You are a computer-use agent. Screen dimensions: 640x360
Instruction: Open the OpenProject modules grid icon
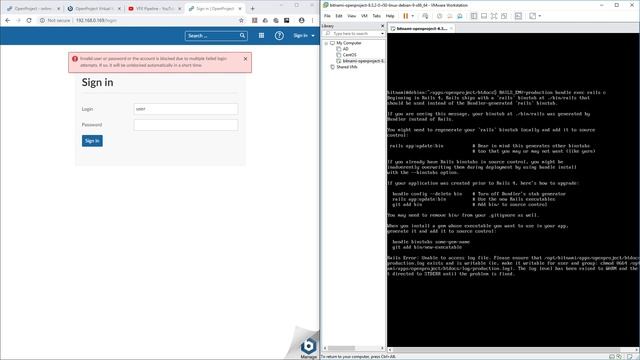point(261,36)
